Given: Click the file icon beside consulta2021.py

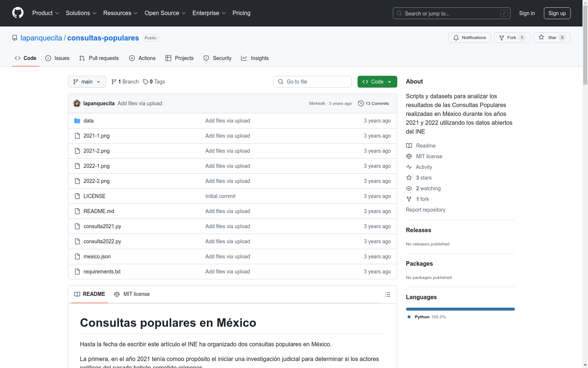Looking at the screenshot, I should tap(77, 226).
